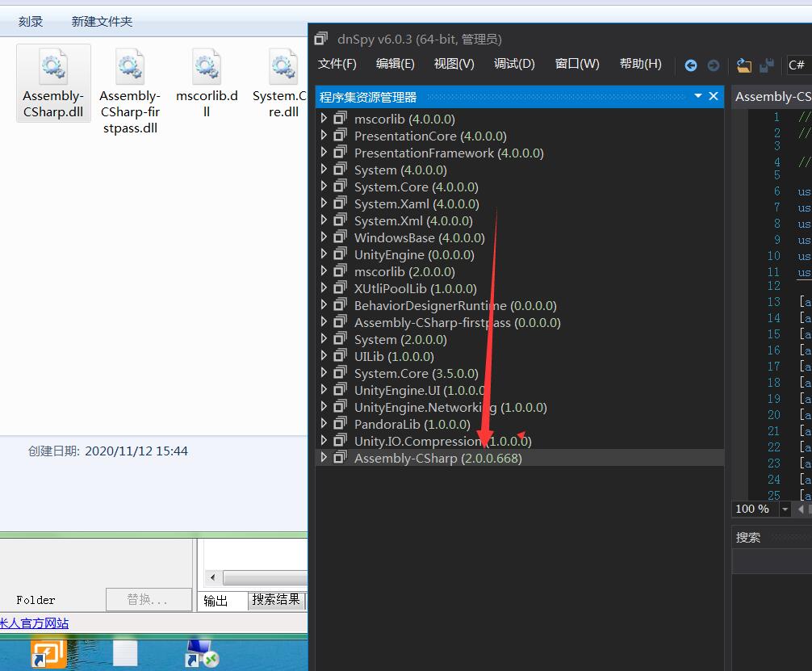Click the navigate back arrow in dnSpy toolbar
This screenshot has height=671, width=812.
[691, 65]
